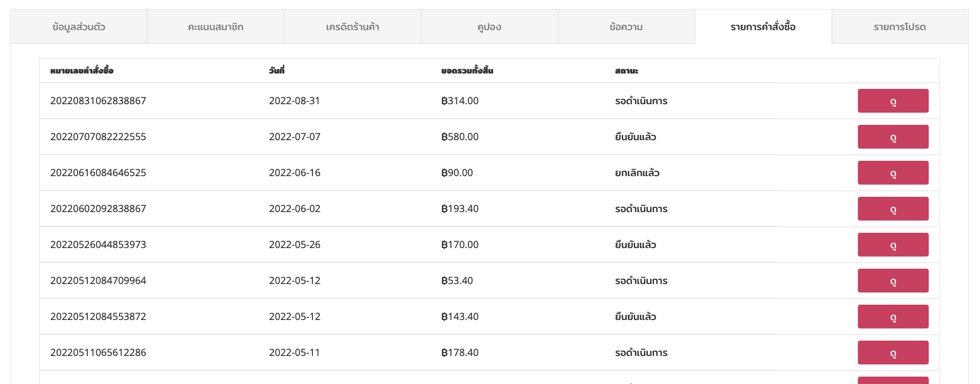This screenshot has height=384, width=980.
Task: Click the วันที่ column header
Action: coord(276,70)
